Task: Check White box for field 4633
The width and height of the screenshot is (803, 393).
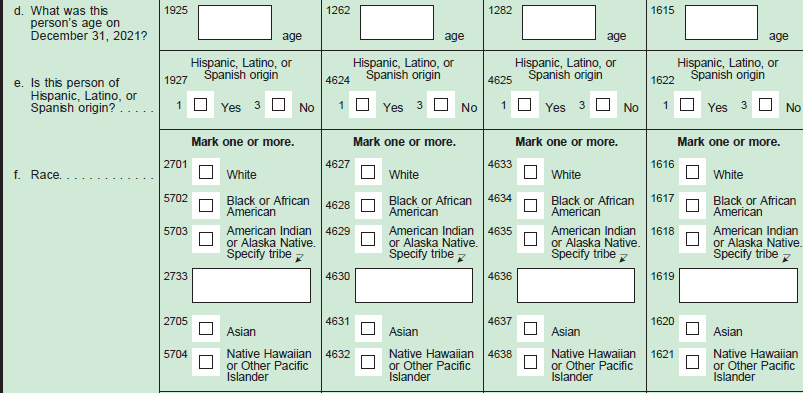Action: tap(531, 172)
